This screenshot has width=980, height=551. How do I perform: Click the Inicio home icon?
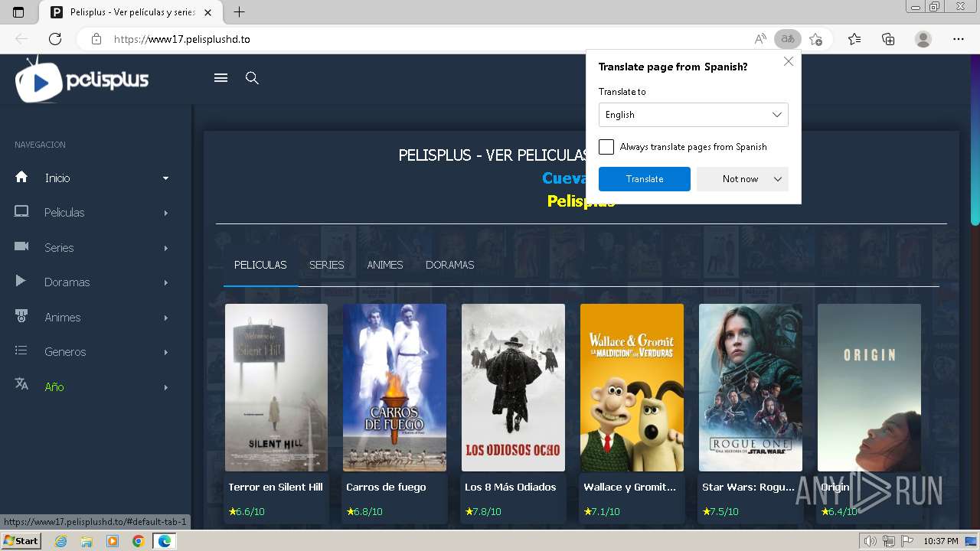(x=21, y=177)
